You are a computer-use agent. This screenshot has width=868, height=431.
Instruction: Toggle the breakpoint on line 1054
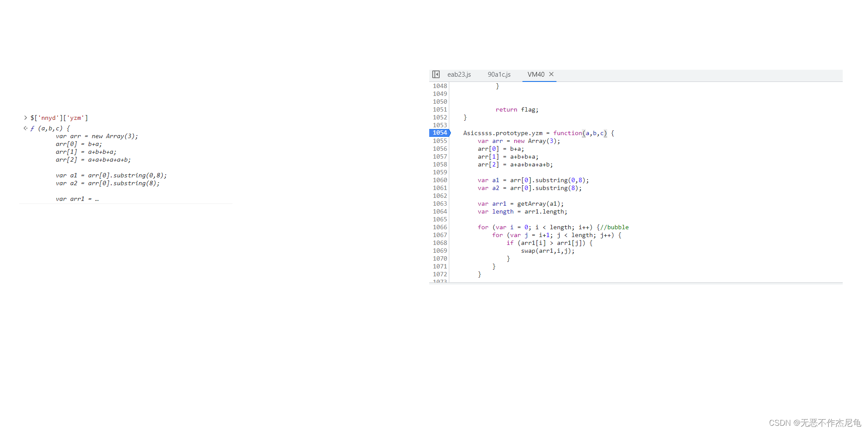[440, 133]
